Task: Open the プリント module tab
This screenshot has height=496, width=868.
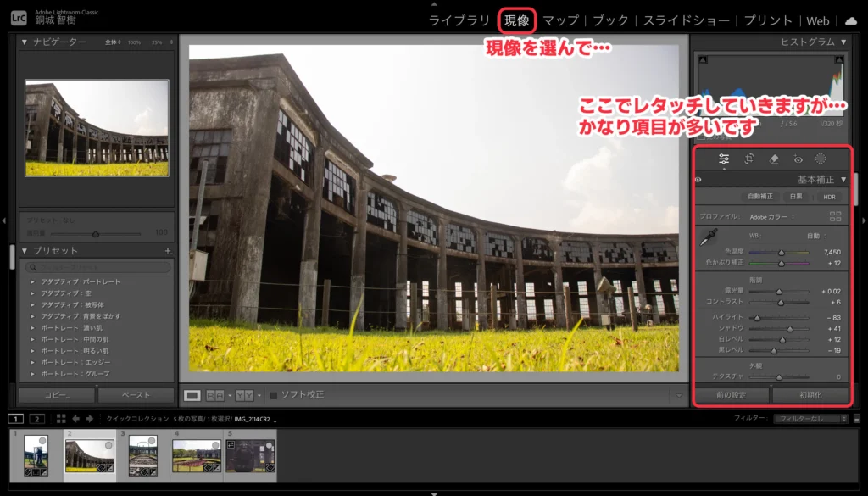Action: pyautogui.click(x=769, y=20)
